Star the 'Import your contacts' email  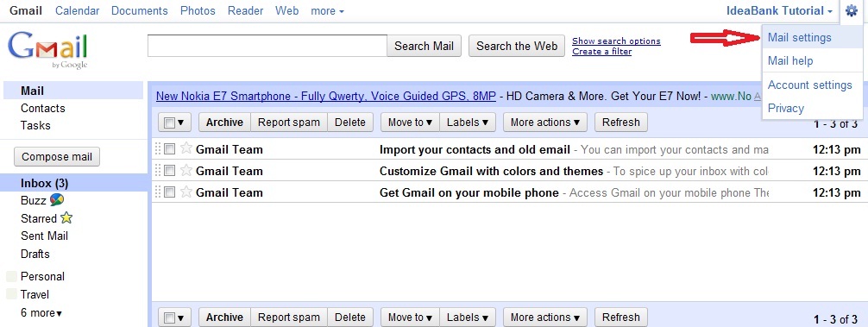click(x=186, y=148)
